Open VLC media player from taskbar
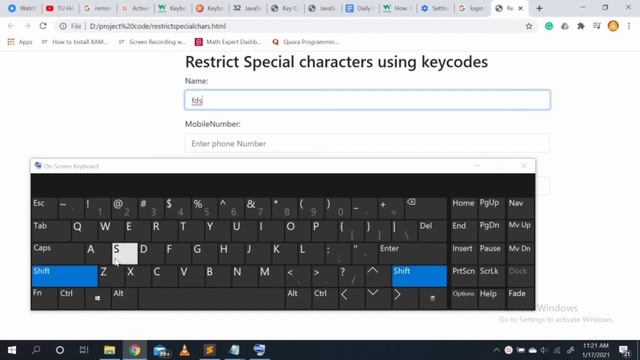Screen dimensions: 640x360 (x=184, y=350)
